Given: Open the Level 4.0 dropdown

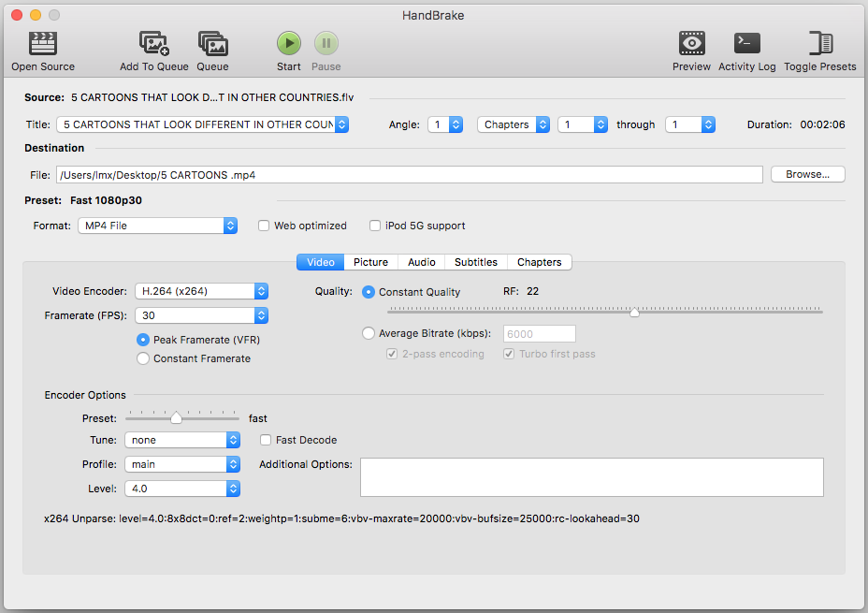Looking at the screenshot, I should point(182,489).
